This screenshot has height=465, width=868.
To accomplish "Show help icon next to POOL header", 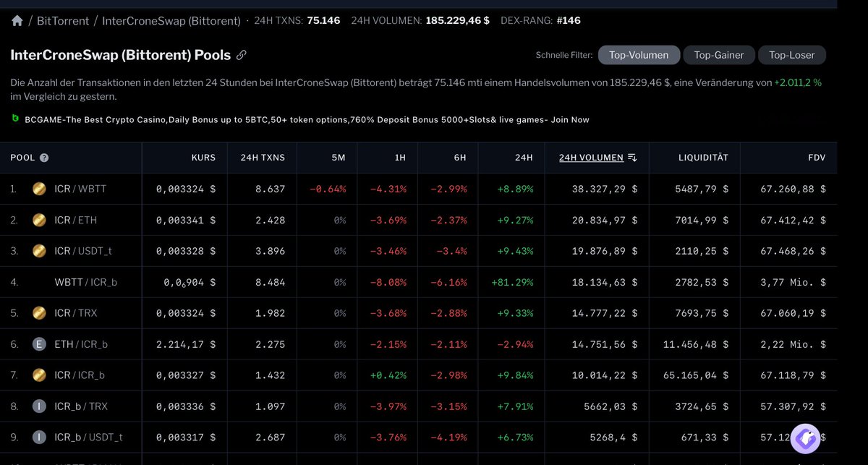I will click(44, 158).
